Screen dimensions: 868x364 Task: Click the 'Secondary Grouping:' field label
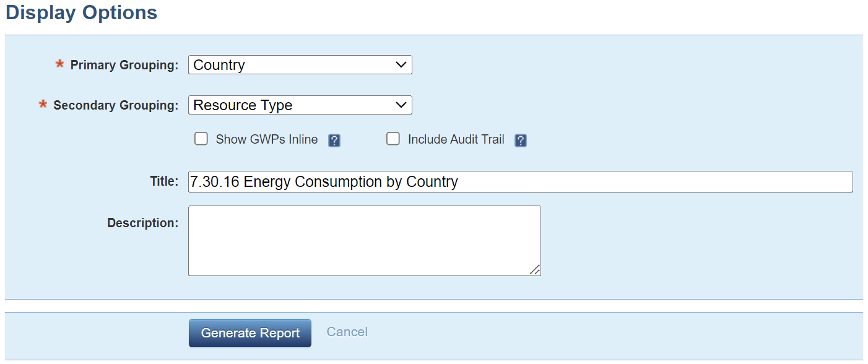[116, 105]
